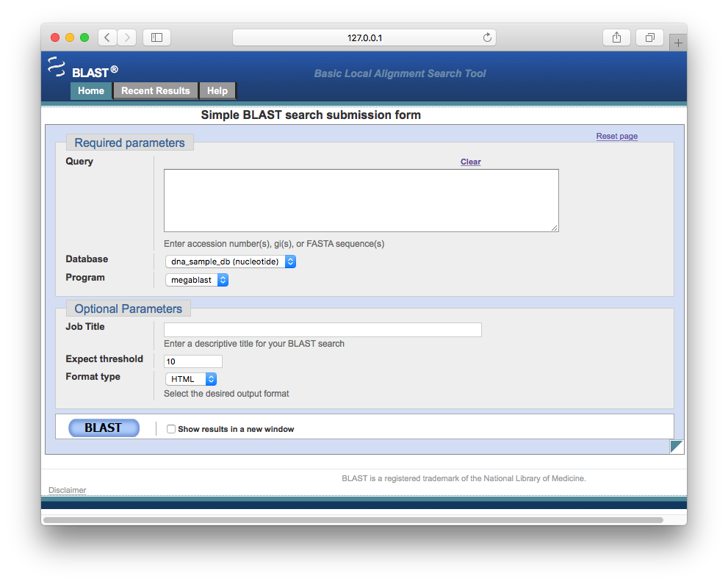The height and width of the screenshot is (584, 728).
Task: Open the Program dropdown showing megablast
Action: tap(197, 280)
